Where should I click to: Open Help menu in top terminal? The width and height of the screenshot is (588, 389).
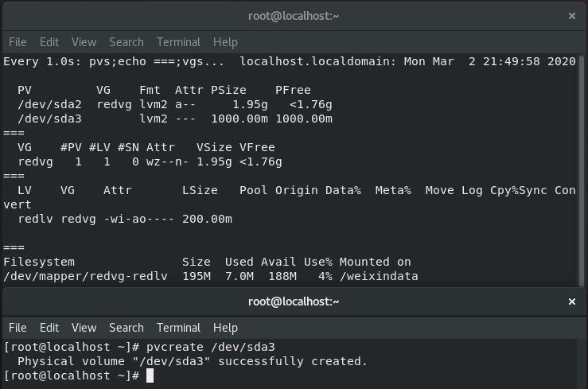click(x=225, y=42)
